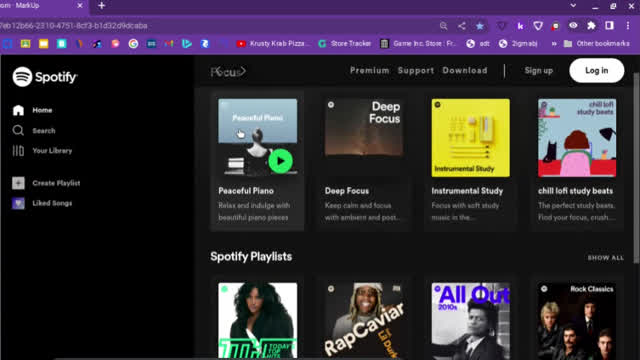Click the Peaceful Piano title text
The image size is (640, 360).
coord(246,191)
